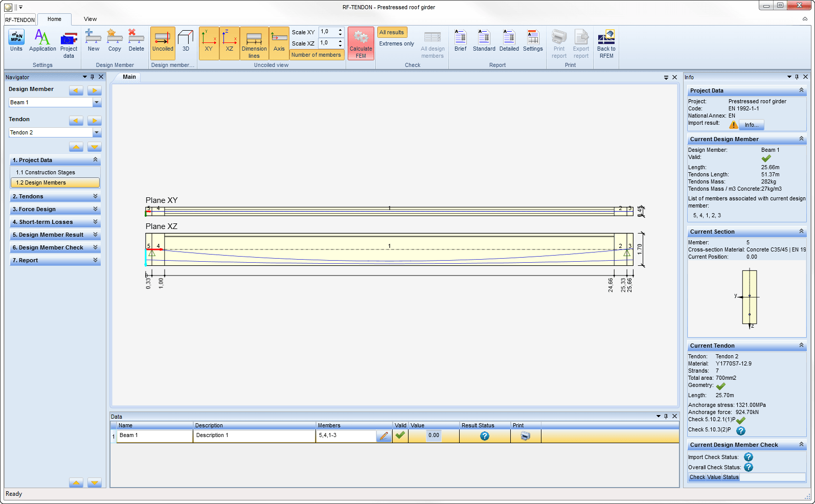This screenshot has height=504, width=815.
Task: Open the RF-TENDON application menu
Action: [20, 20]
